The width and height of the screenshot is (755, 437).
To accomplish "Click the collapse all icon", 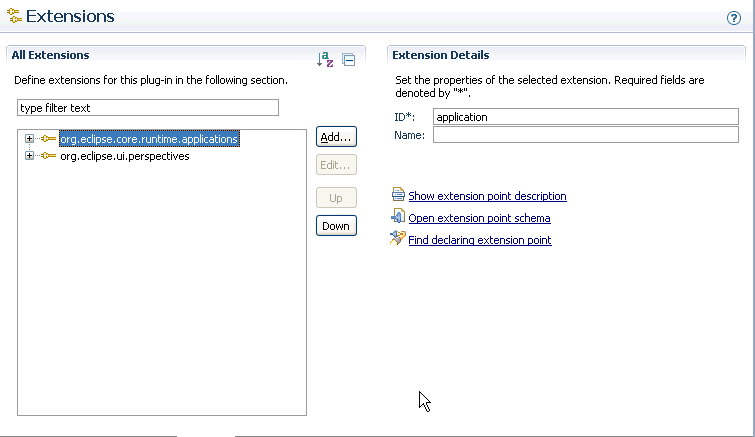I will (349, 60).
